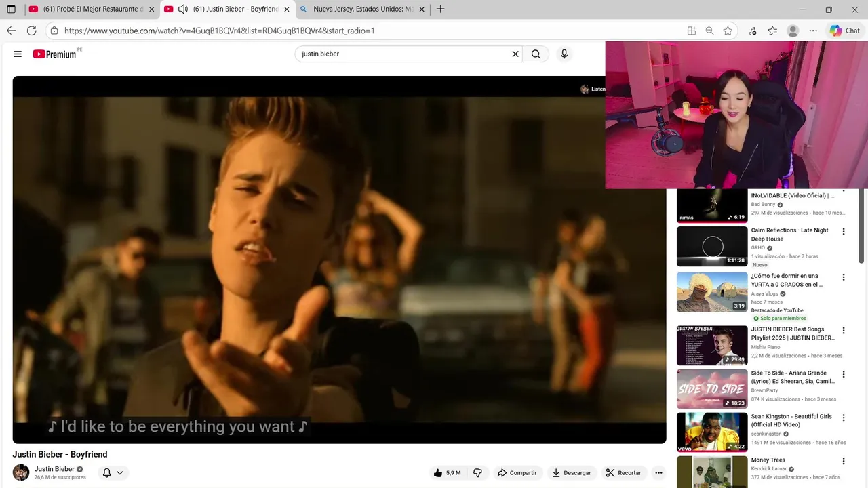Open options for Calm Reflections video
The image size is (868, 488).
844,232
